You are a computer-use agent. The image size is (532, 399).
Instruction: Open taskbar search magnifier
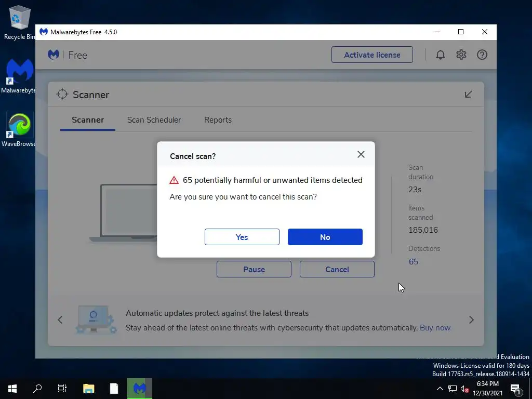[37, 389]
